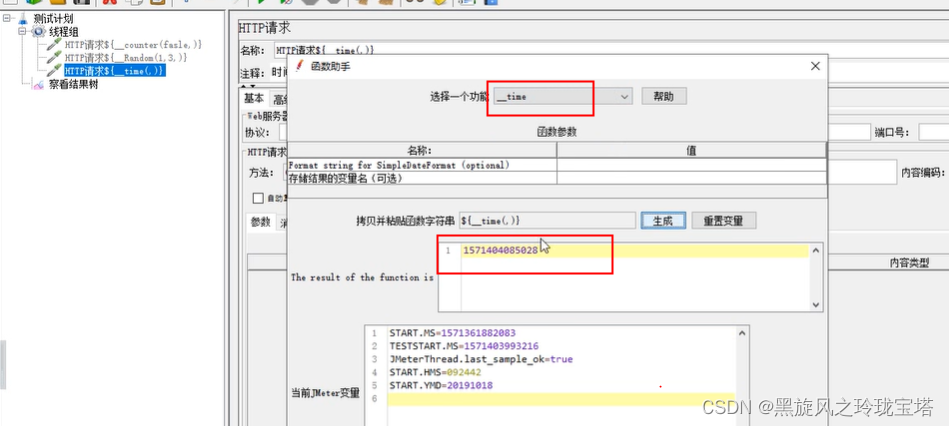
Task: Switch to the 参数 tab
Action: (261, 222)
